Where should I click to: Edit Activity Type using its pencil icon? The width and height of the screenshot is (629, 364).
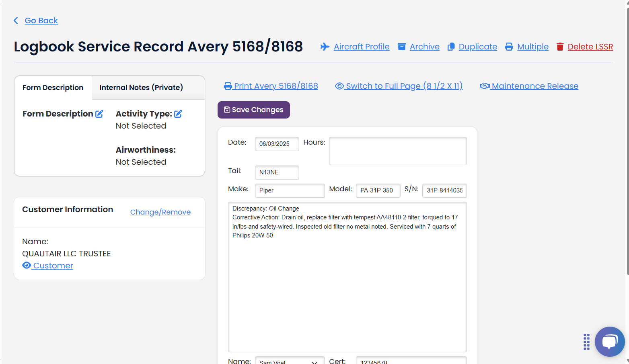178,114
